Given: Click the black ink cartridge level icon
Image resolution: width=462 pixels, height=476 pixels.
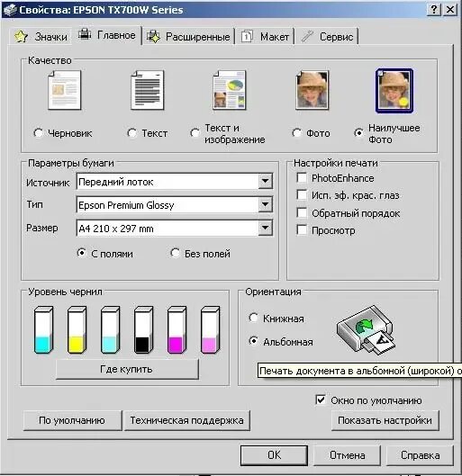Looking at the screenshot, I should point(144,329).
